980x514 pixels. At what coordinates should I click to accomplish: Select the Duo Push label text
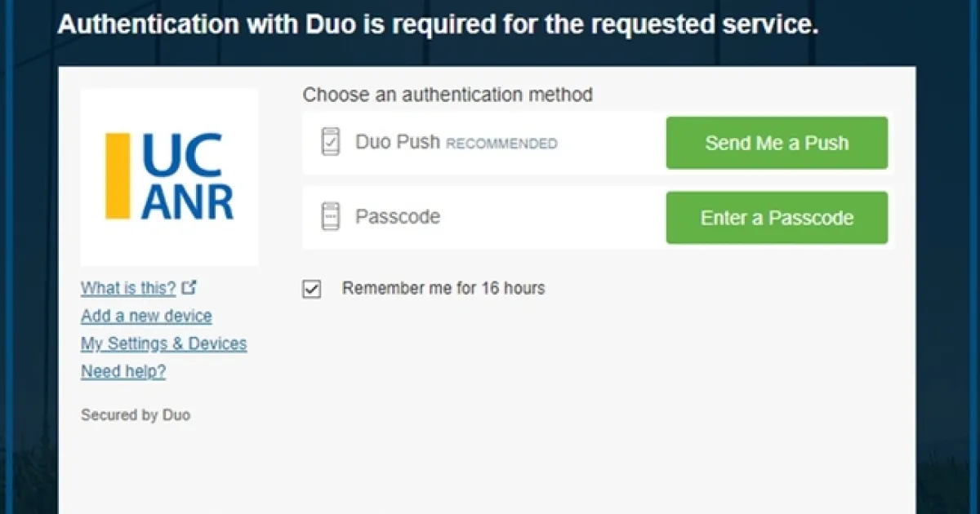pyautogui.click(x=398, y=142)
